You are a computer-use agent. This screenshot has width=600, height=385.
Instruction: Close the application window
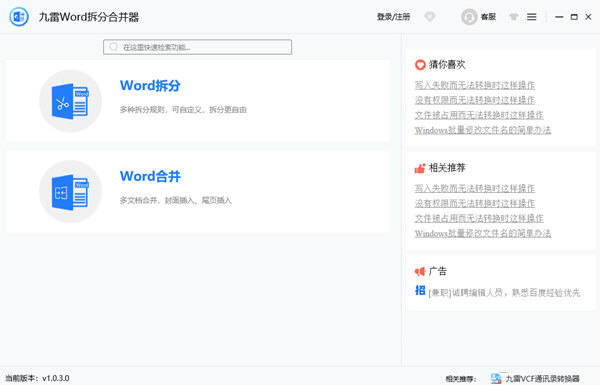589,17
